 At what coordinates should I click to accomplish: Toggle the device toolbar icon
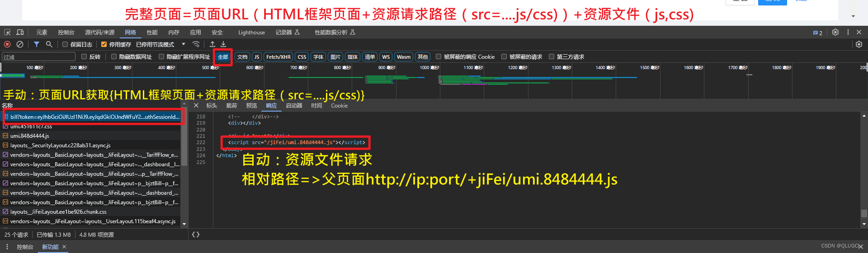(x=20, y=32)
